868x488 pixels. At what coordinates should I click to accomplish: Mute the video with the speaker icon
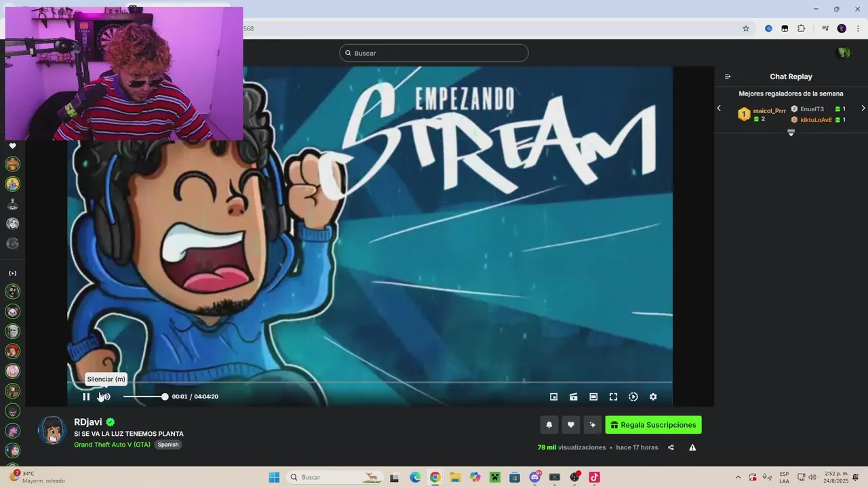[x=106, y=396]
